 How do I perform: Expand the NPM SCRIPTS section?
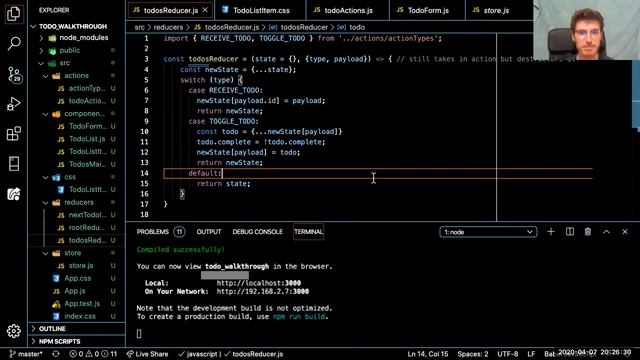[x=77, y=341]
